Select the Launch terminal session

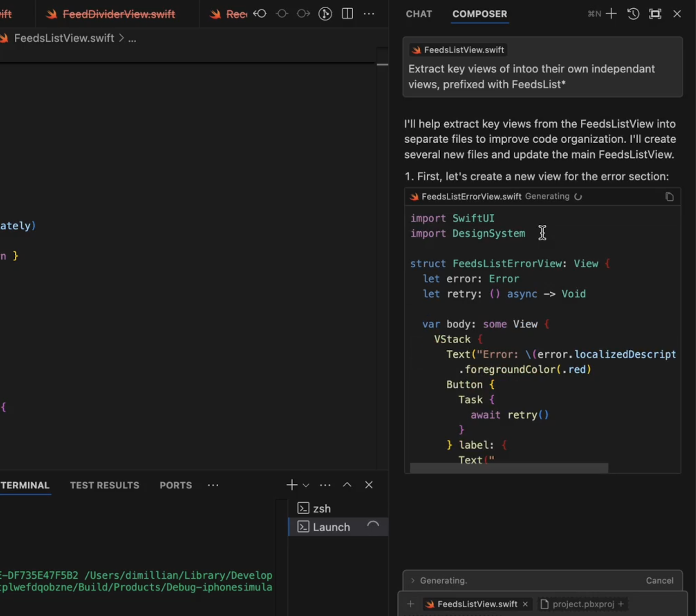tap(330, 526)
